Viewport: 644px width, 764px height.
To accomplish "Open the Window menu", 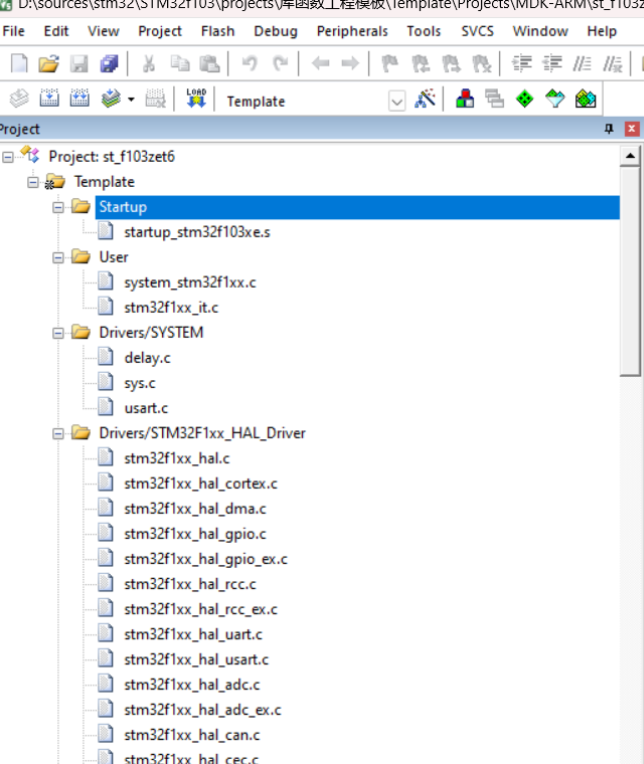I will pos(540,31).
